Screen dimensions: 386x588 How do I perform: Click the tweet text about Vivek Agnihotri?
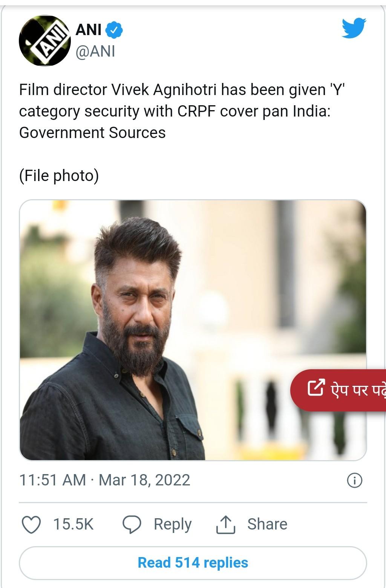click(x=182, y=111)
